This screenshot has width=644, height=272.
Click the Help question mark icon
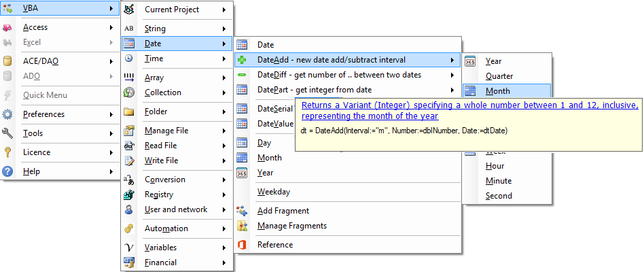7,171
